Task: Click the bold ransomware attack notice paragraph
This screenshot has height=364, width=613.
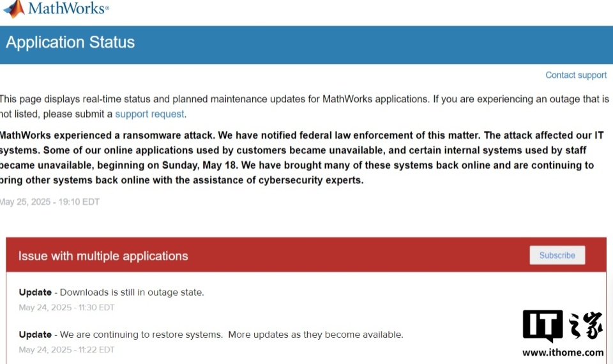Action: coord(302,158)
